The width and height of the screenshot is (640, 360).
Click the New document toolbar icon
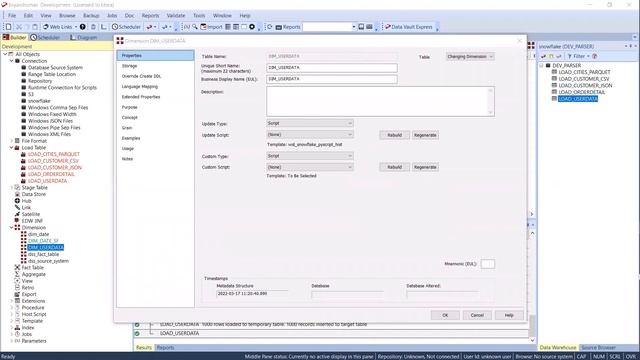[x=9, y=27]
